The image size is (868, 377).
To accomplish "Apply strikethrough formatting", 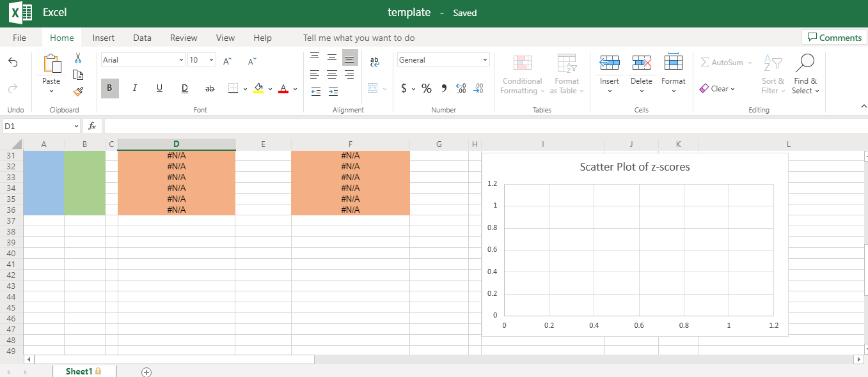I will point(209,88).
